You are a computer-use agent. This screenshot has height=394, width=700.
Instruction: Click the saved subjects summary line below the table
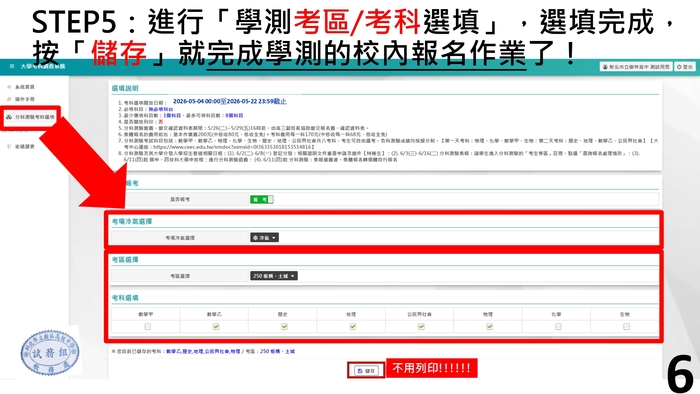click(203, 352)
